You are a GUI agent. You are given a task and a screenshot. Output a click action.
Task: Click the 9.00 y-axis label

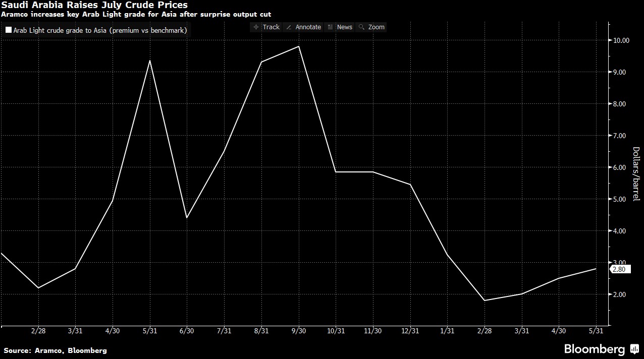[x=619, y=72]
